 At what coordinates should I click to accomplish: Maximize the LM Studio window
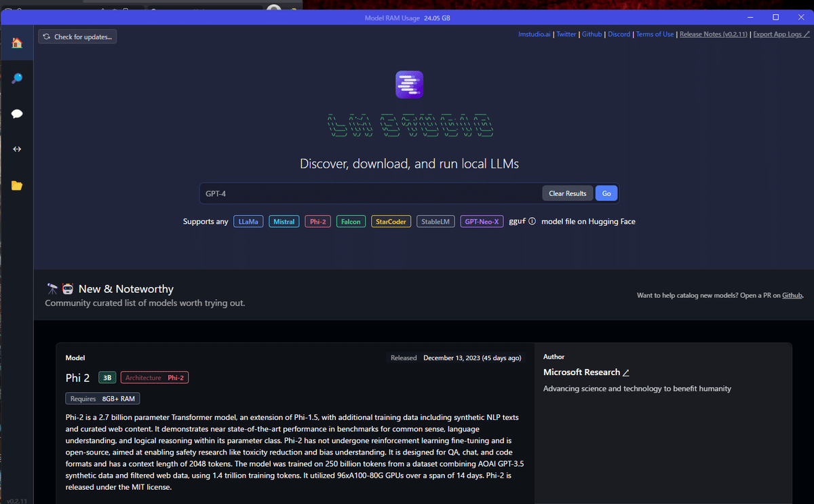tap(776, 17)
